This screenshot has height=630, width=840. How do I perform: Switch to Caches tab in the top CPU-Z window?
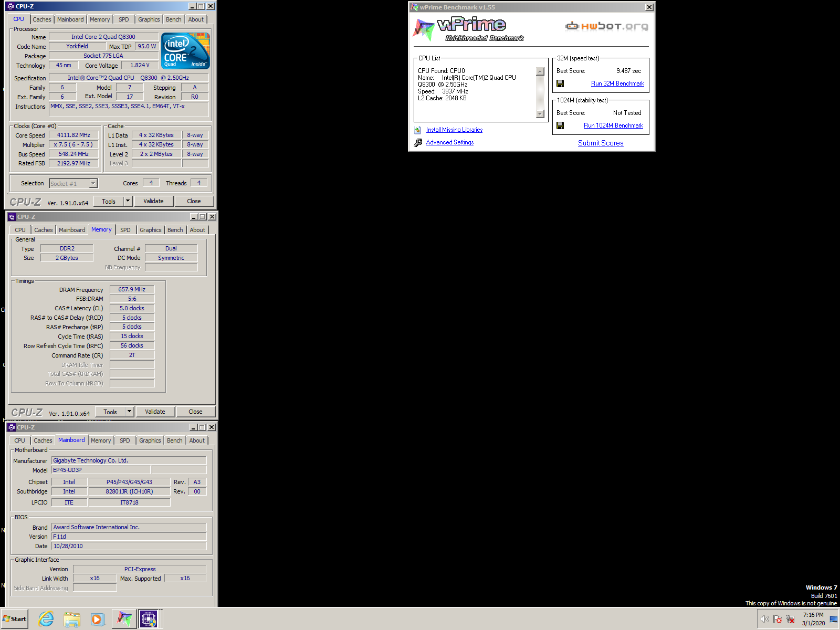[42, 19]
